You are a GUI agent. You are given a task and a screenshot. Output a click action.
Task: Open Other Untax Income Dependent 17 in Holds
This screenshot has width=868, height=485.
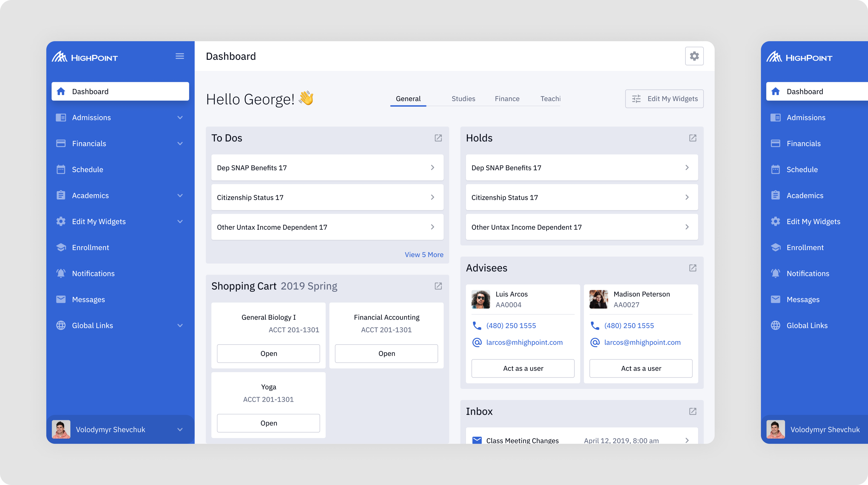click(x=582, y=227)
